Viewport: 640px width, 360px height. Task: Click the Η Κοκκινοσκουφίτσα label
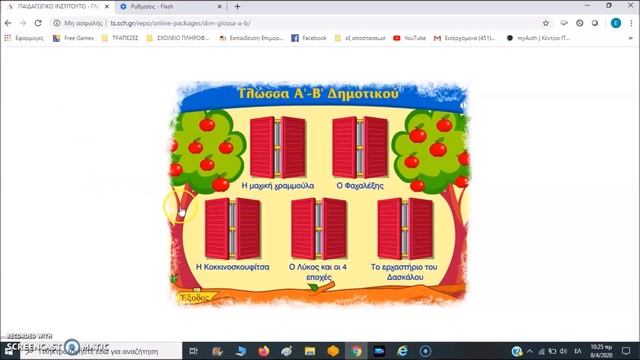click(233, 267)
